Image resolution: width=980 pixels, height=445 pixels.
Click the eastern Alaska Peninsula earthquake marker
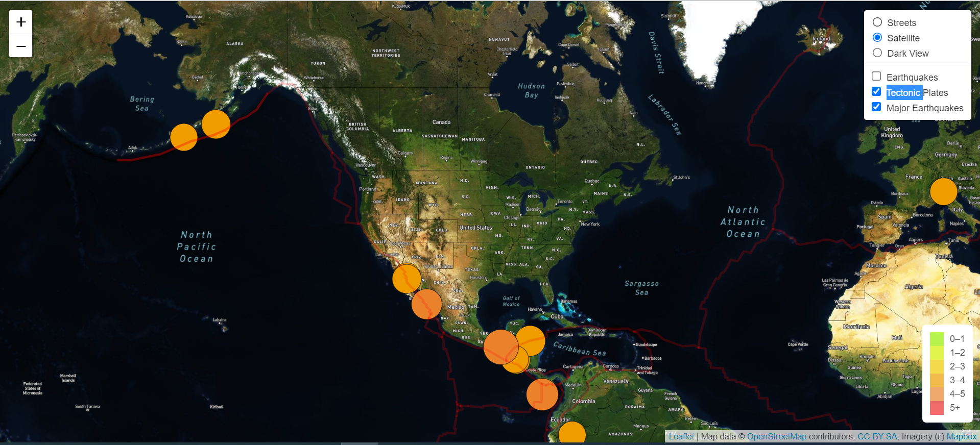tap(216, 125)
